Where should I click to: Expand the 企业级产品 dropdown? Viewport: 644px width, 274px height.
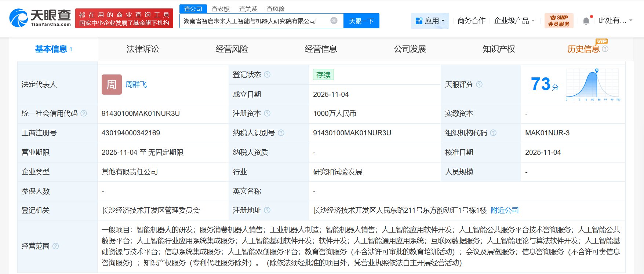point(514,21)
